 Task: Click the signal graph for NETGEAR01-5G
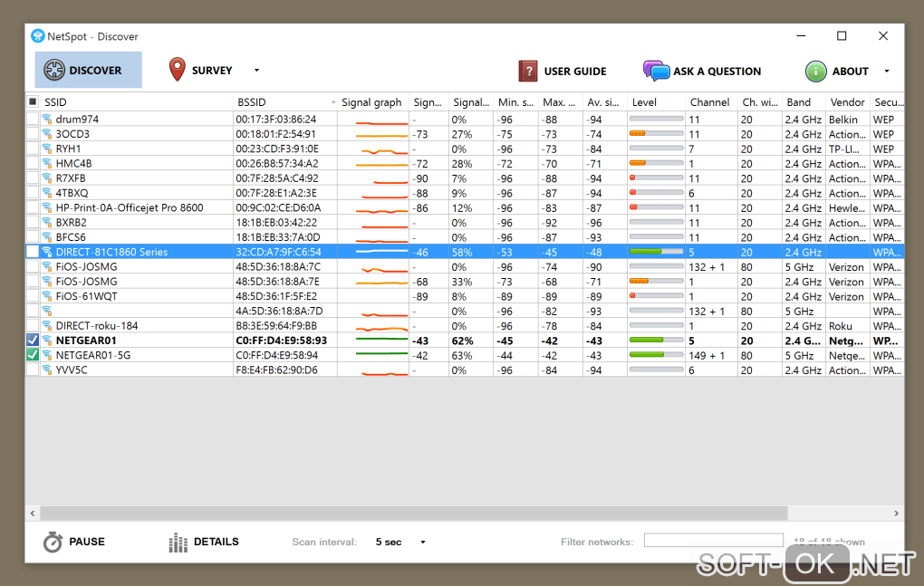[382, 354]
